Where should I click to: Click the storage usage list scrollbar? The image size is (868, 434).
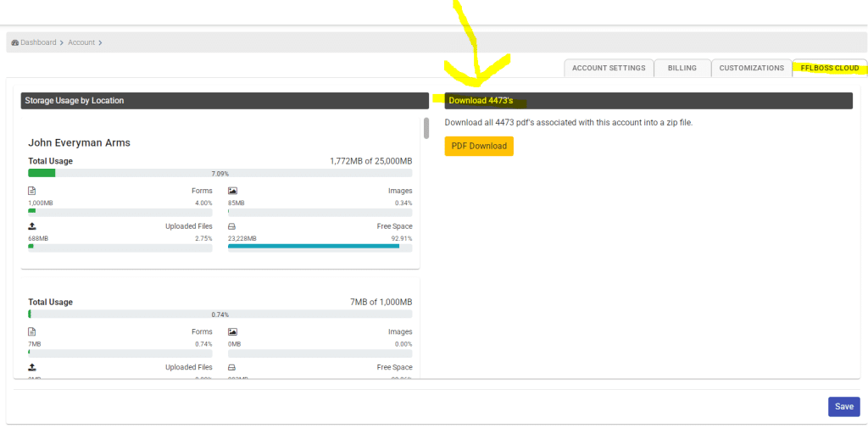426,128
